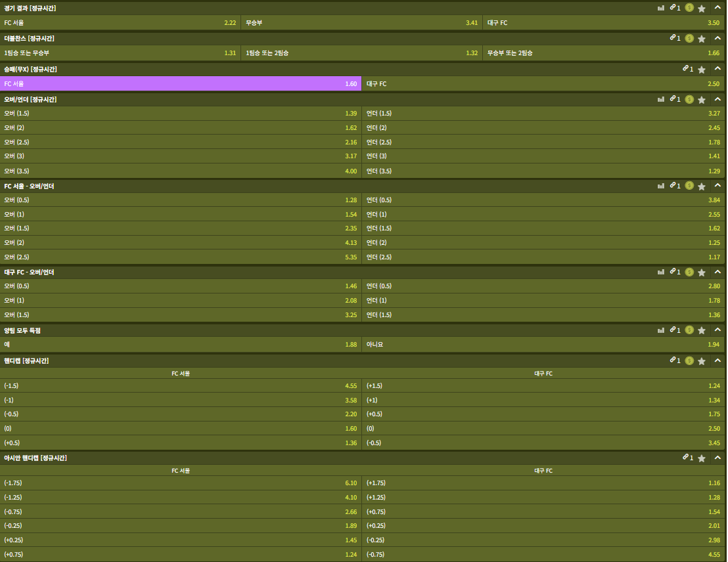This screenshot has height=562, width=728.
Task: Click the cash-out coin icon for 오버/언더 [정규시간]
Action: point(689,100)
